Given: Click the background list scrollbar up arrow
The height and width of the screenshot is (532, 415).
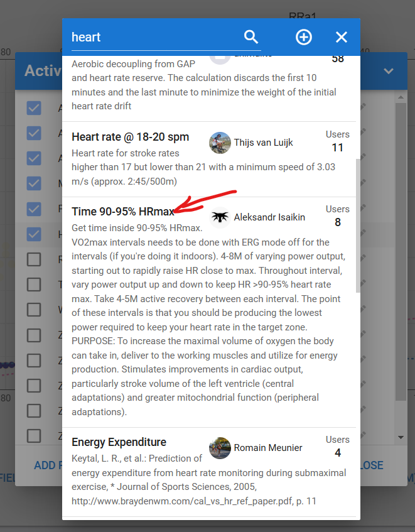Looking at the screenshot, I should click(401, 97).
